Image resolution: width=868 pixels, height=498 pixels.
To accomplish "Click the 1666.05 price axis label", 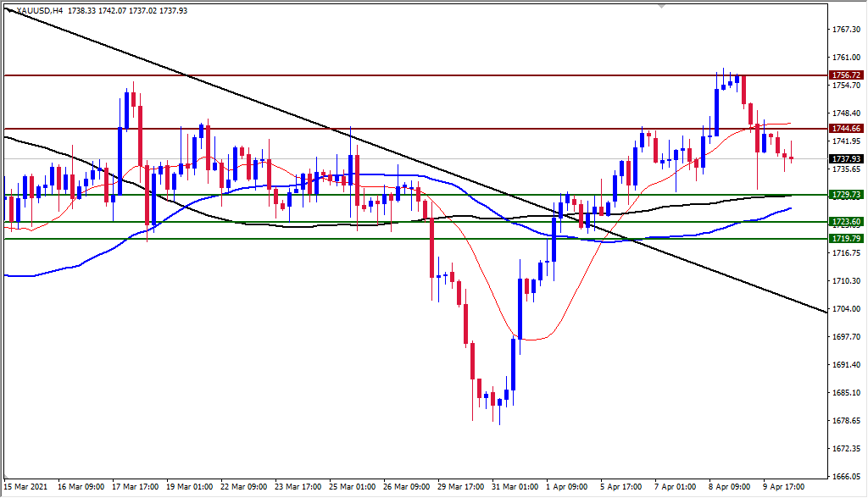I will click(847, 477).
